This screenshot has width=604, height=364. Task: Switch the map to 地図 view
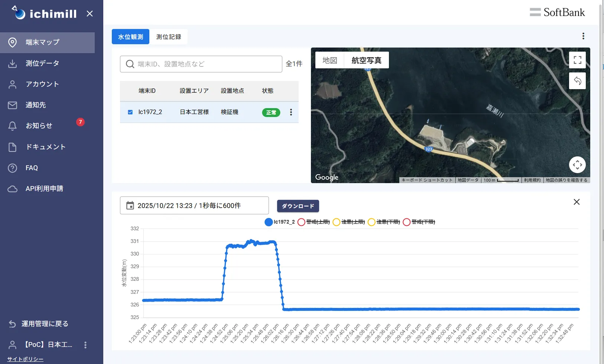329,60
